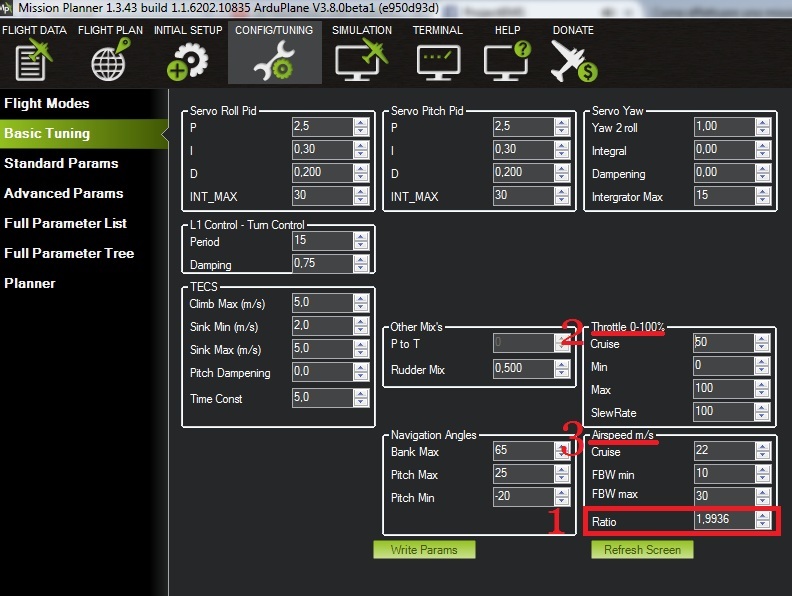The image size is (792, 596).
Task: Click Servo Pitch Pid I value field
Action: [x=523, y=150]
